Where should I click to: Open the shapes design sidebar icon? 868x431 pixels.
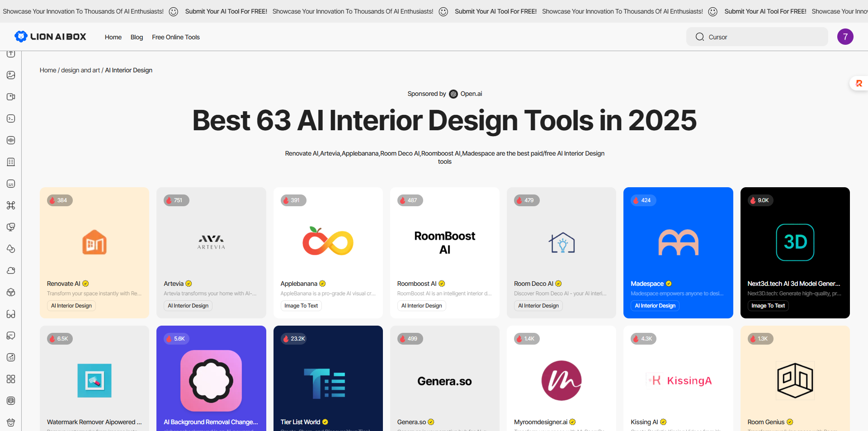coord(11,249)
